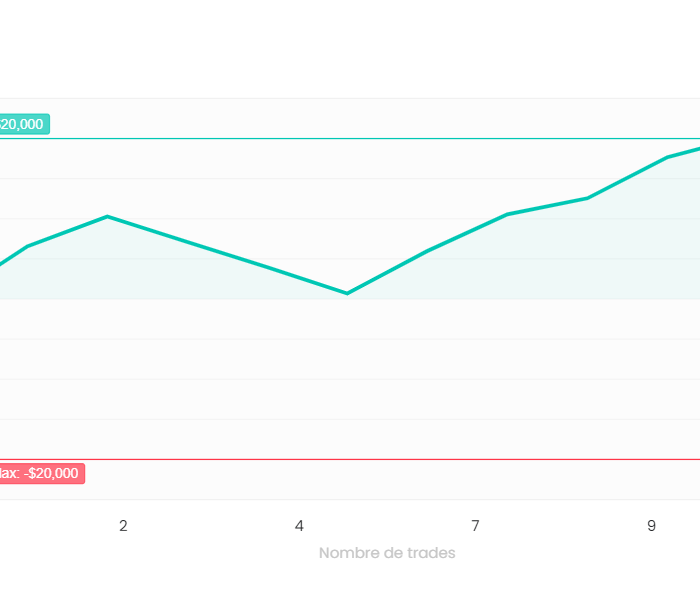This screenshot has width=700, height=589.
Task: Click the curve vertex between trough and trade 7
Action: point(428,251)
